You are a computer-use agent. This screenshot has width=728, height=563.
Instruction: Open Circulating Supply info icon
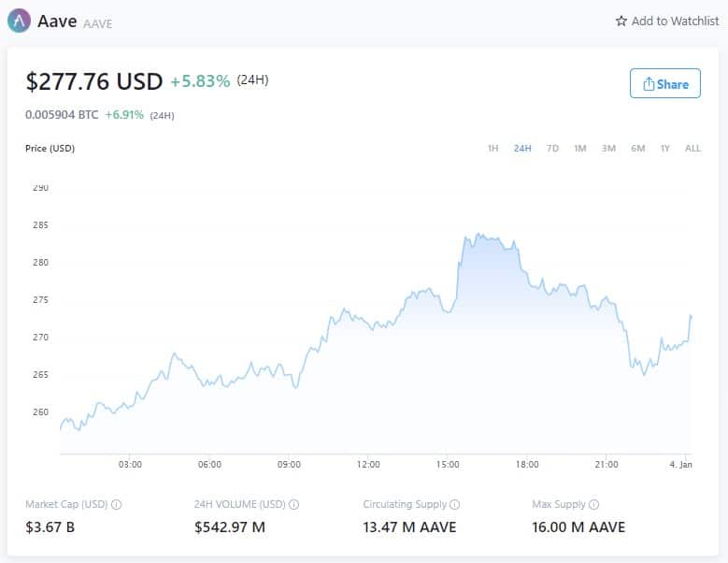coord(455,504)
